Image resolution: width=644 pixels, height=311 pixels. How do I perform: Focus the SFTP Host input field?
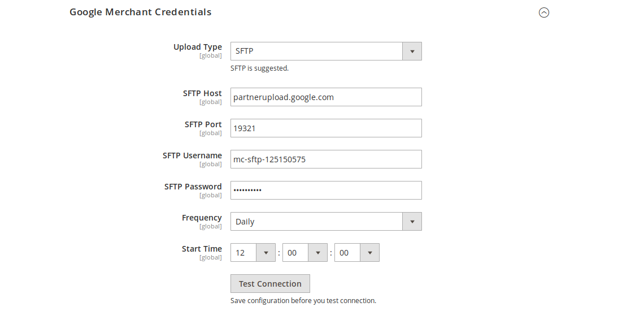(326, 97)
